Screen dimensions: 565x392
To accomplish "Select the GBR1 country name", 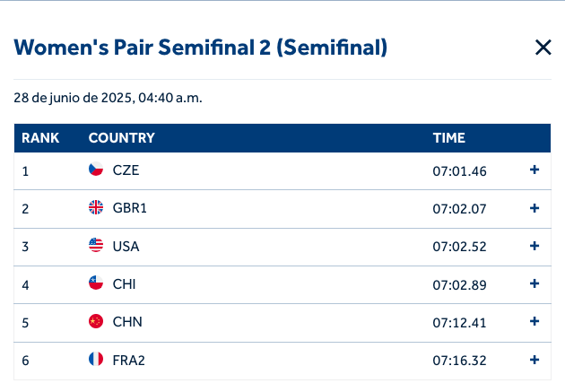I will pos(130,208).
